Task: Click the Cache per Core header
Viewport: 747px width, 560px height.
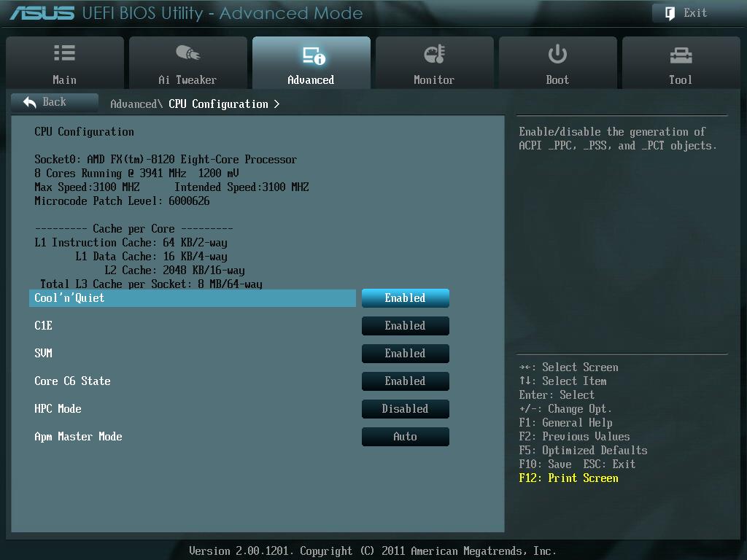Action: pyautogui.click(x=134, y=228)
